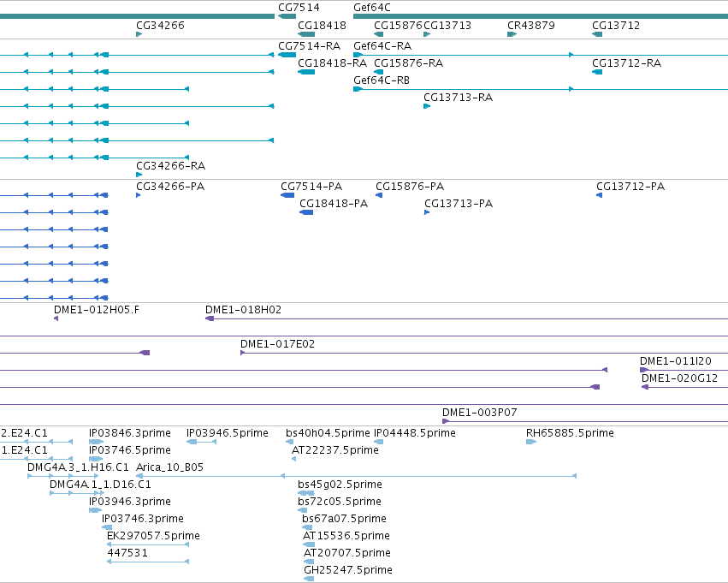Click the CG34266-PA protein label

coord(170,187)
